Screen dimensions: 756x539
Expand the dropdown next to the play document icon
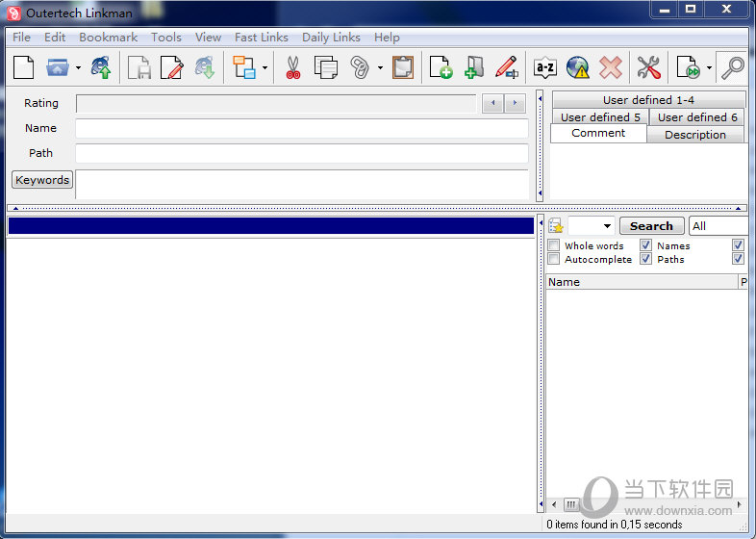tap(709, 68)
